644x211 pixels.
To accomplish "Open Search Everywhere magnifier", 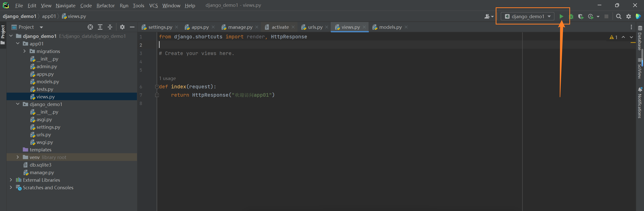I will pyautogui.click(x=619, y=16).
